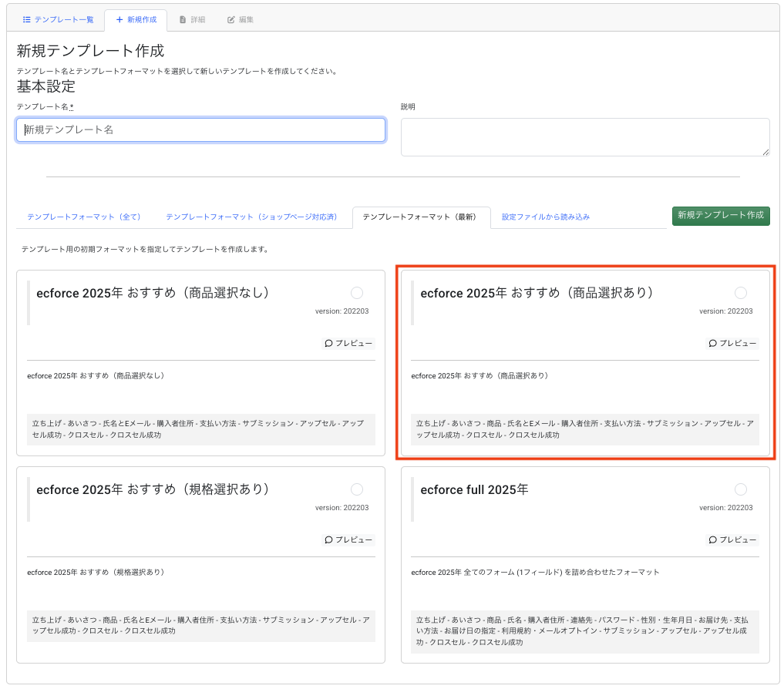Click the version text in 商品選択あり card
The image size is (784, 689).
(725, 311)
